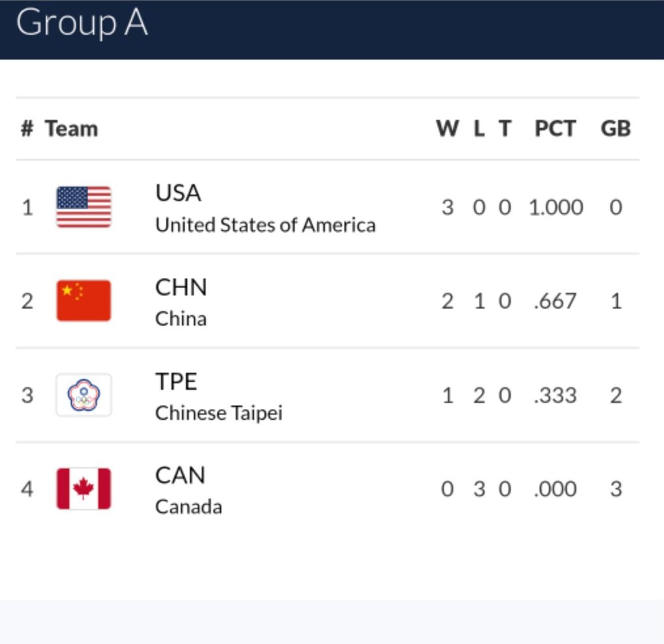The image size is (664, 644).
Task: Click the L column header
Action: tap(479, 128)
